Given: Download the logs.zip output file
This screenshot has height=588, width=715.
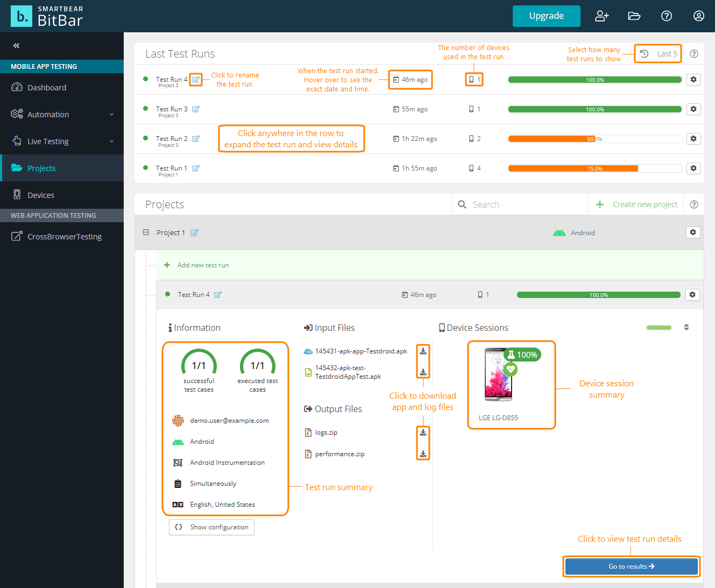Looking at the screenshot, I should coord(423,433).
